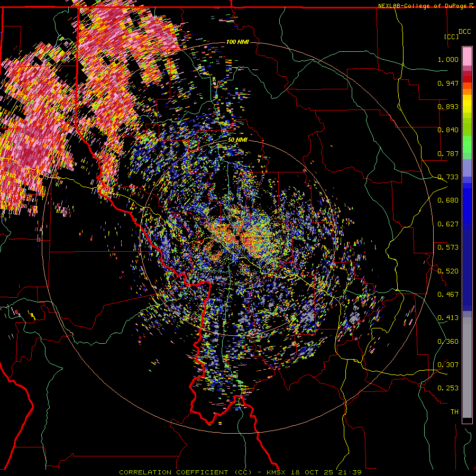Screen dimensions: 476x476
Task: Click the 100 NMI range ring label
Action: 237,42
